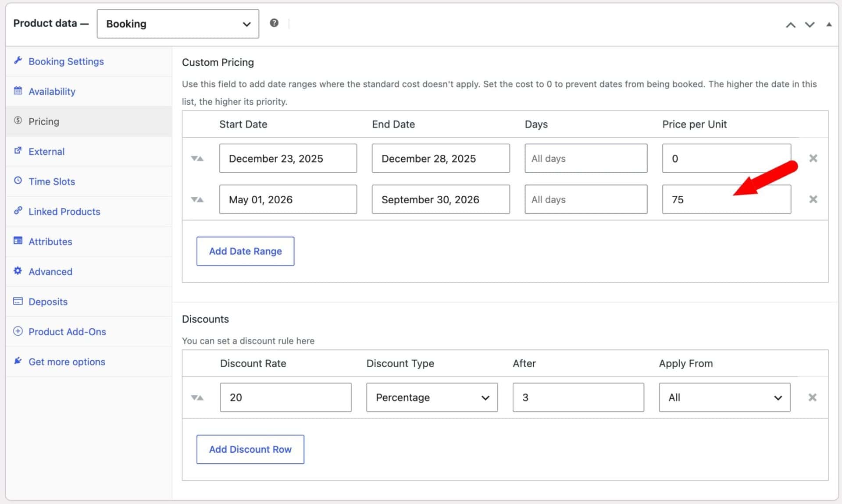Screen dimensions: 842x504
Task: Open the Booking Settings tab
Action: (89, 61)
